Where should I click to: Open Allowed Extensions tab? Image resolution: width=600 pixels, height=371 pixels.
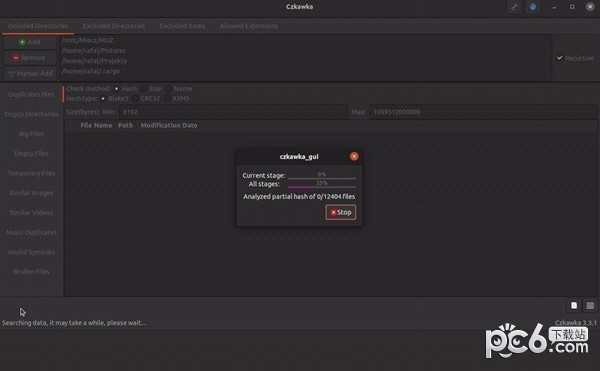coord(249,26)
